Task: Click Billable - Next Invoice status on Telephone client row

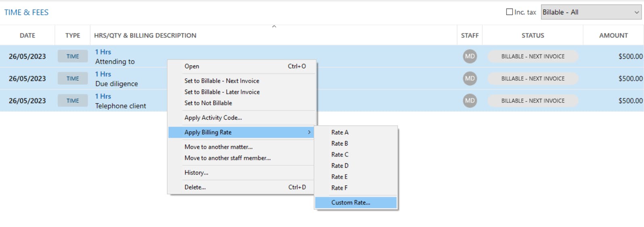Action: (x=533, y=101)
